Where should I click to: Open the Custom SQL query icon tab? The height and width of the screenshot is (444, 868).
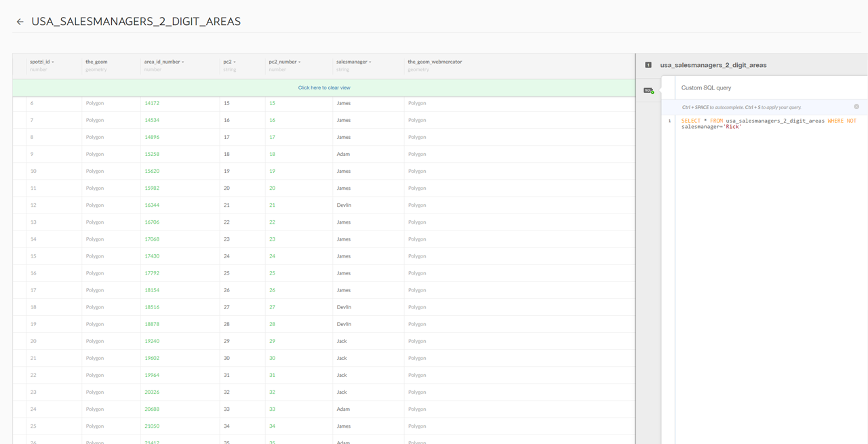pyautogui.click(x=649, y=90)
